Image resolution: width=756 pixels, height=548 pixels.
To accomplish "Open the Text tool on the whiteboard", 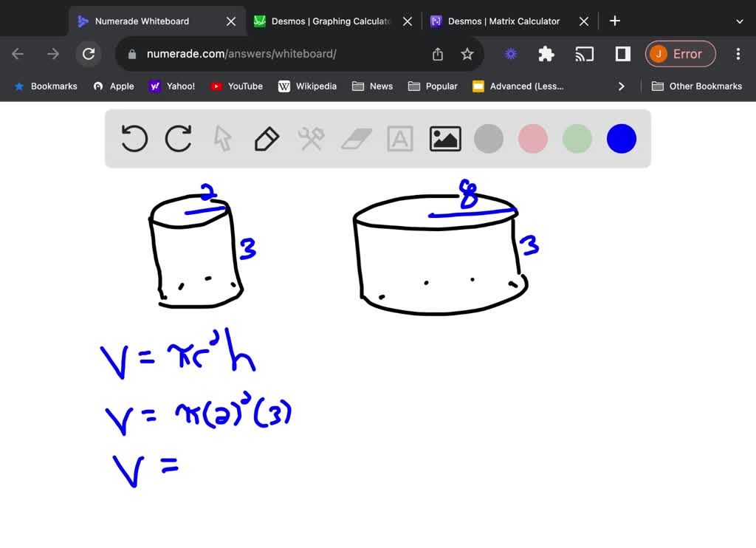I will point(399,138).
